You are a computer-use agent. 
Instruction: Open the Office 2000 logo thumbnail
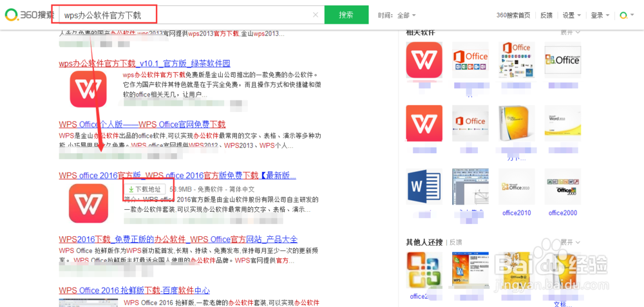tap(562, 187)
